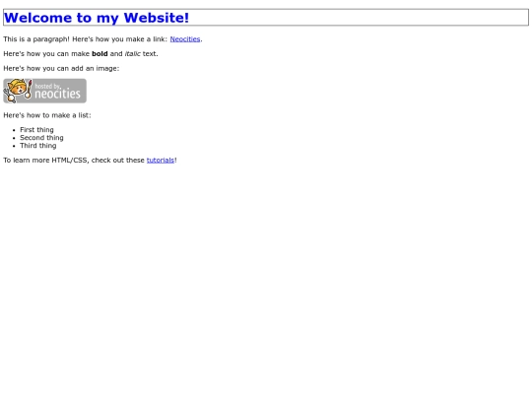Click the word "Welcome" in the heading
532x399 pixels.
point(37,18)
